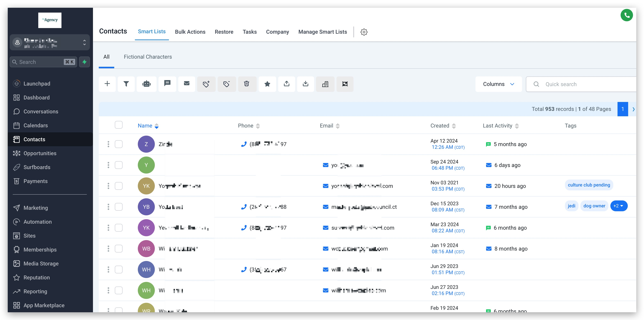Viewport: 644px width, 320px height.
Task: Go to next page arrow
Action: pyautogui.click(x=633, y=109)
